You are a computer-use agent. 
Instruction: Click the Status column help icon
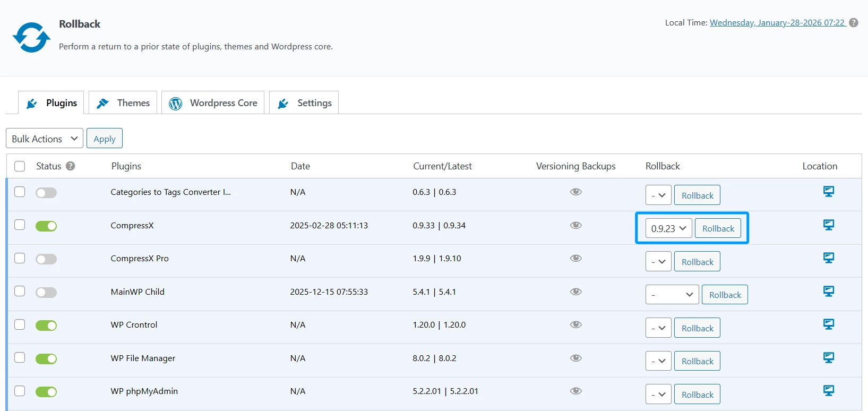(x=70, y=166)
